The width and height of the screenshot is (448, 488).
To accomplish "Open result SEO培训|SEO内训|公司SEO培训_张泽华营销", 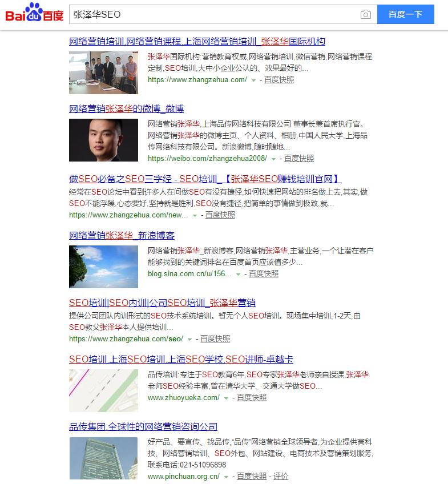I will [162, 303].
